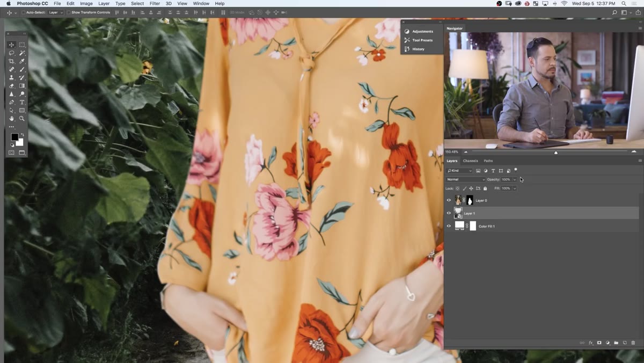644x363 pixels.
Task: Select the Lasso tool
Action: [11, 53]
